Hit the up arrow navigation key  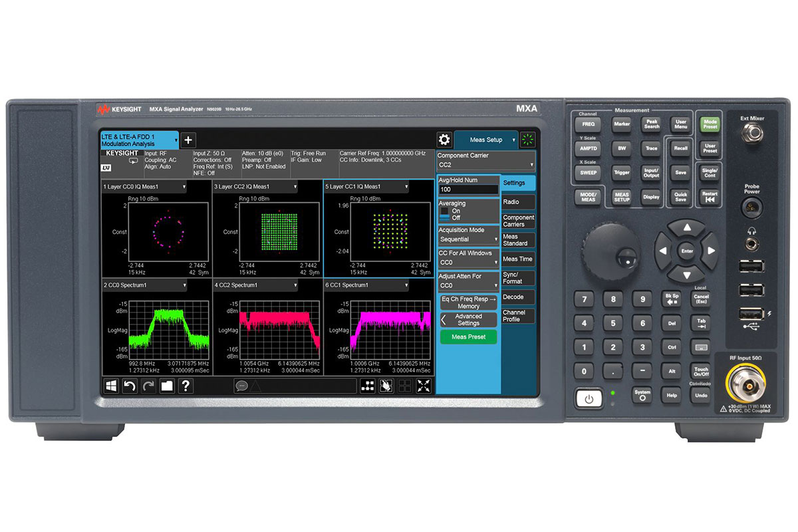tap(687, 228)
